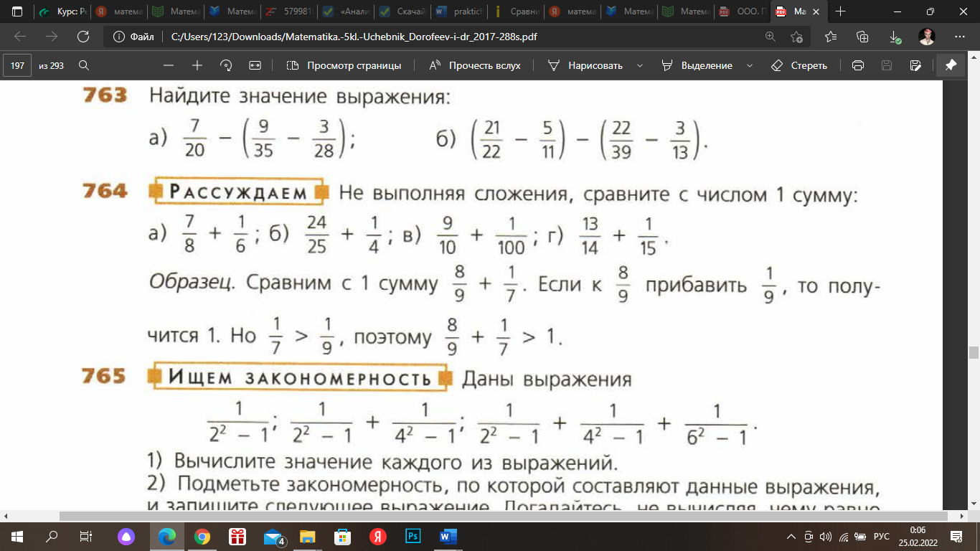980x551 pixels.
Task: Activate the Выделение highlight tool
Action: click(x=697, y=65)
